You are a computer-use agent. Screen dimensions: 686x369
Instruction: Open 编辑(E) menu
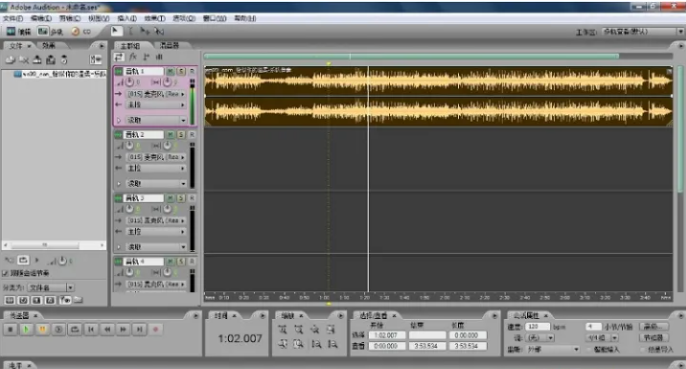point(41,18)
